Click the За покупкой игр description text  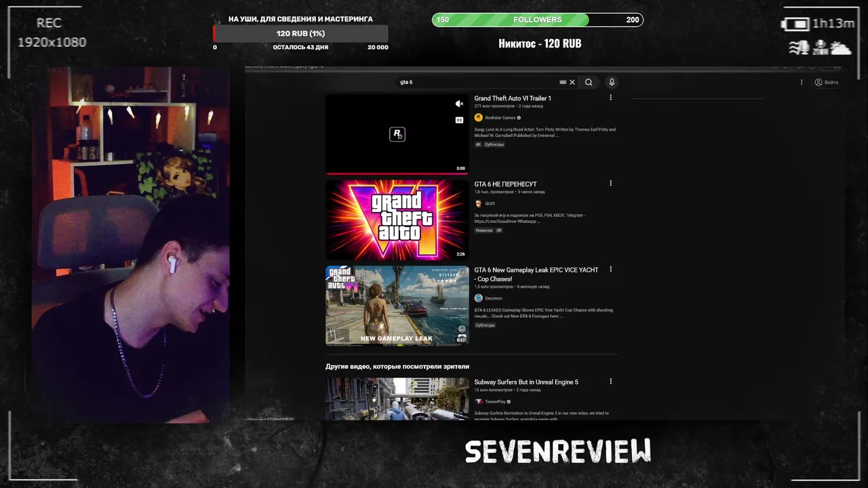[x=530, y=218]
